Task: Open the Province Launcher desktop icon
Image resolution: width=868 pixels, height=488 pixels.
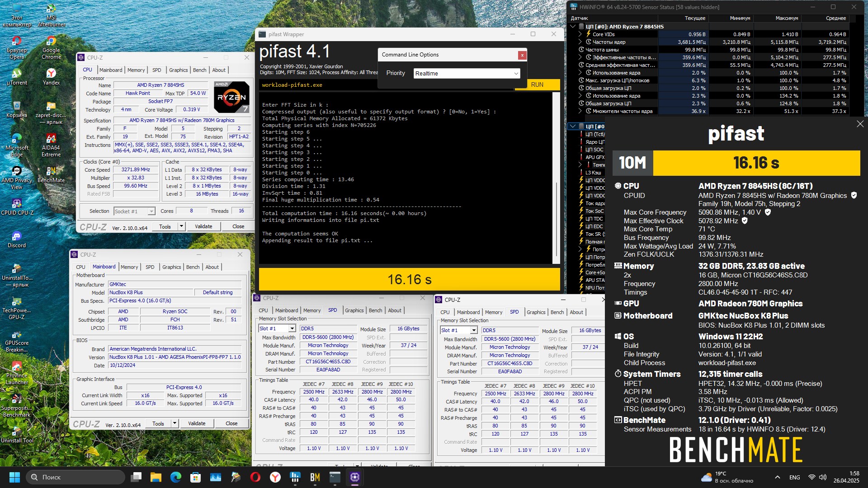Action: tap(17, 372)
